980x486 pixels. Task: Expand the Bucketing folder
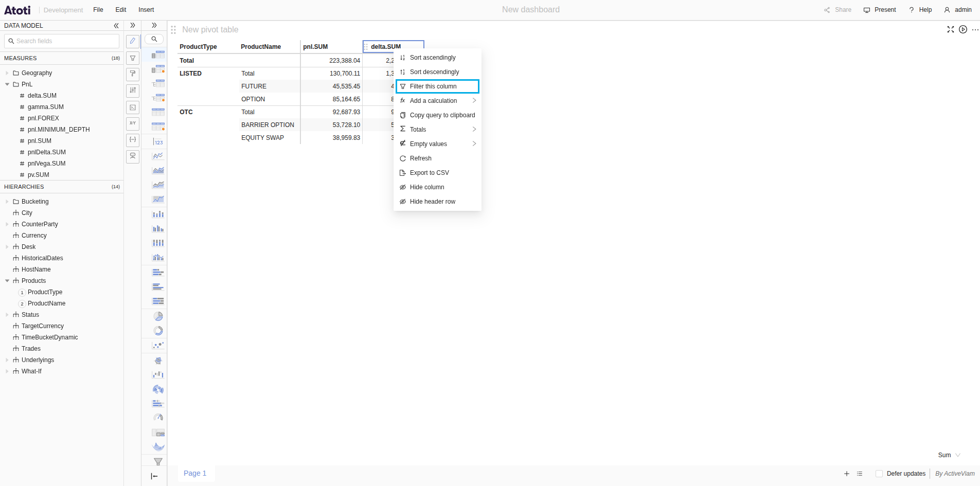pyautogui.click(x=7, y=202)
